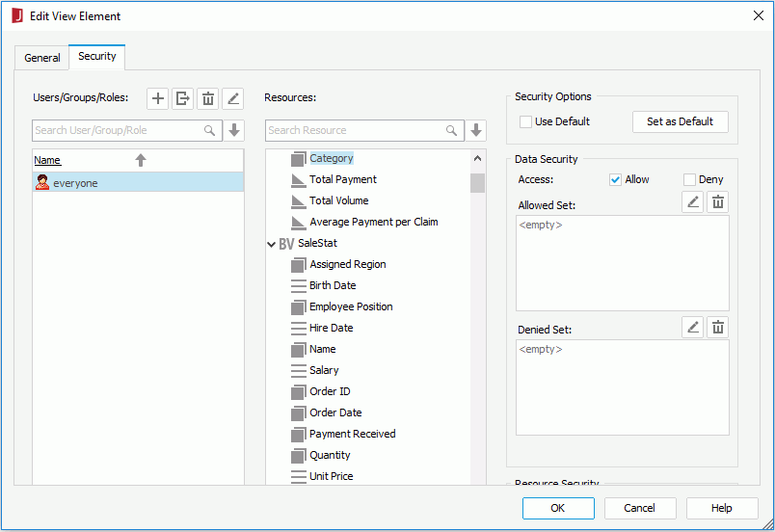Click the search magnifier in resource search box

tap(451, 130)
